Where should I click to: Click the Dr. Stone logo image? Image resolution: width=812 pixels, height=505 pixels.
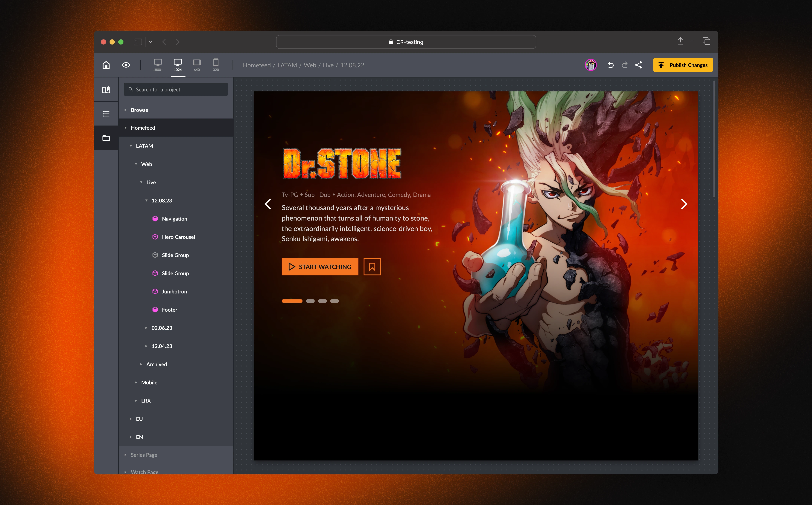pos(342,163)
